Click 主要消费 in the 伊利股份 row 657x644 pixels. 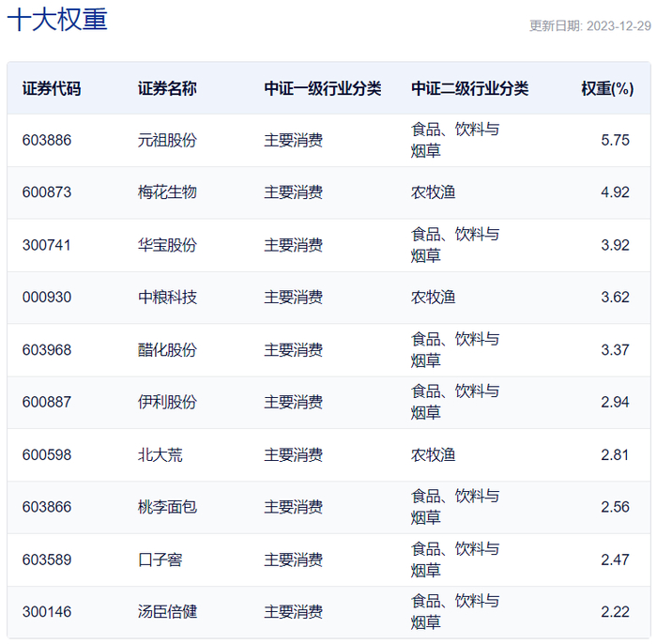tap(293, 402)
